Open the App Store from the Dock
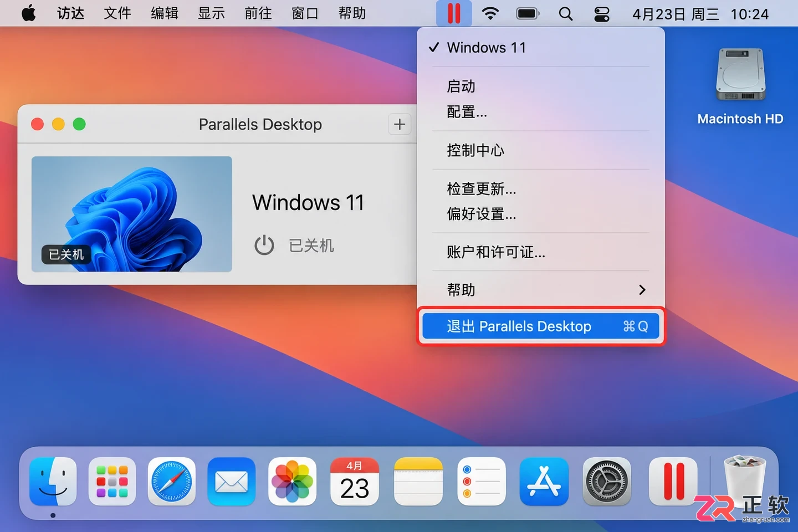Screen dimensions: 798x532 [544, 481]
